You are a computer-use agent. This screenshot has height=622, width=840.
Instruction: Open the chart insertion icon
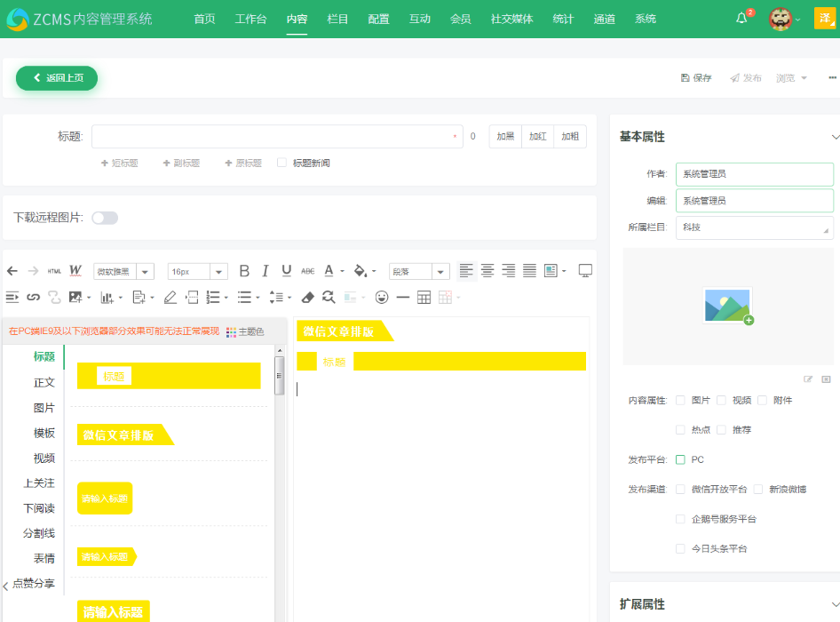pos(107,297)
